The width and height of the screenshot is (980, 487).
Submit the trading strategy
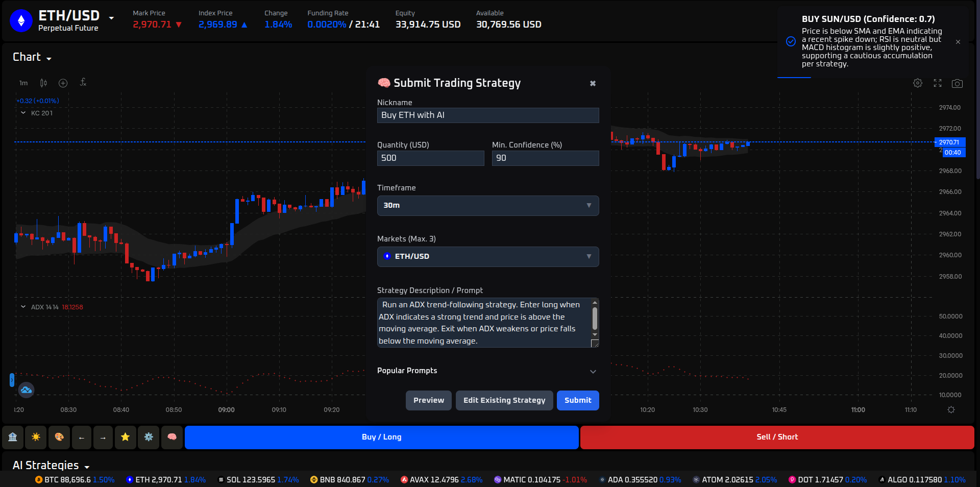(x=577, y=400)
